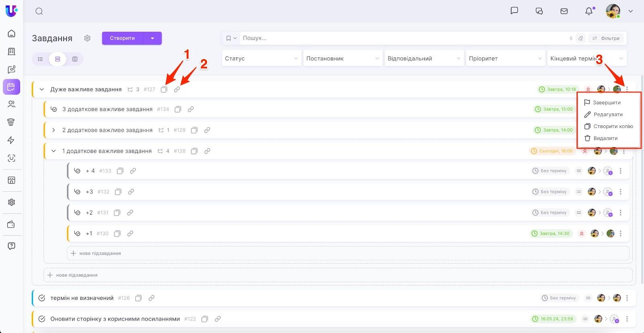644x333 pixels.
Task: Tick the 'Оновити сторінку з корисними посиланнями' checkbox
Action: click(x=41, y=319)
